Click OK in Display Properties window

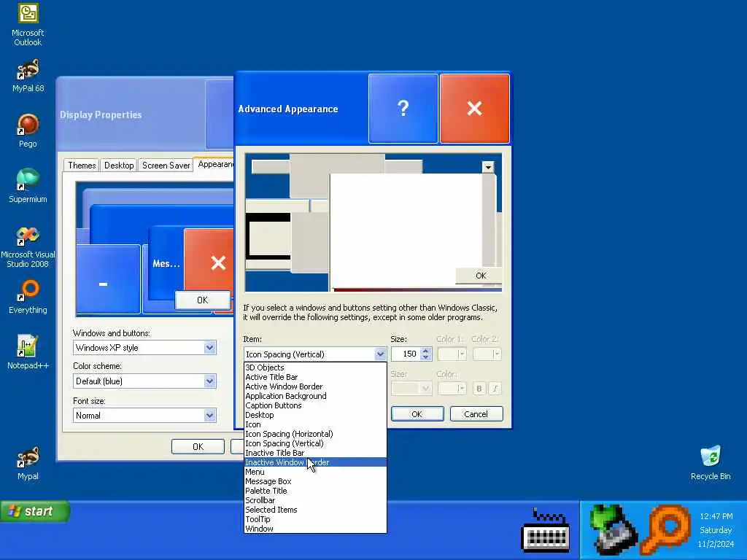coord(198,447)
